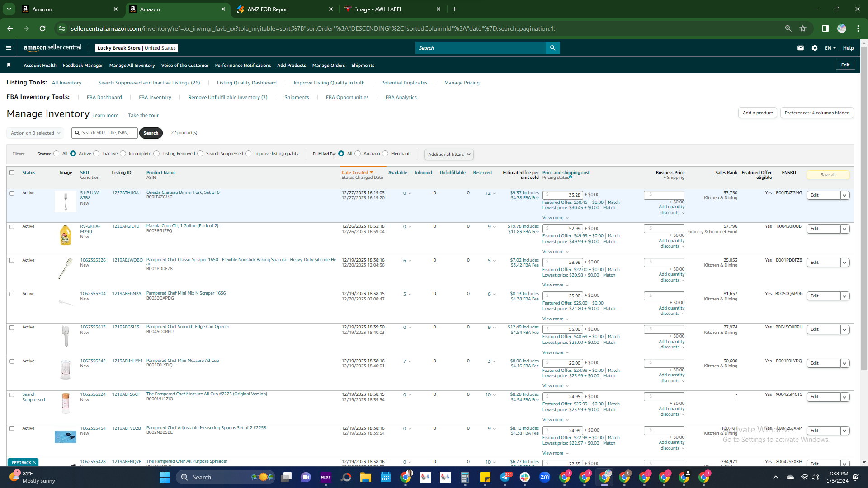Click the Amazon Seller Central logo

point(52,48)
